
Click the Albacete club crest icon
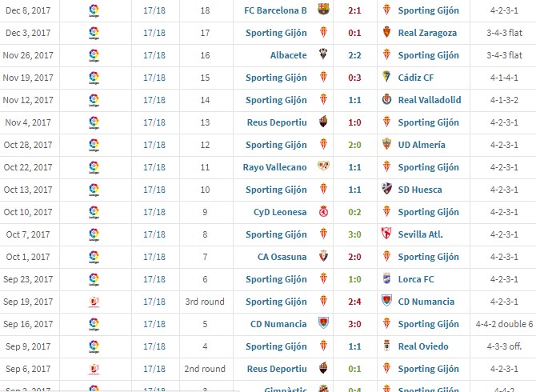(323, 54)
